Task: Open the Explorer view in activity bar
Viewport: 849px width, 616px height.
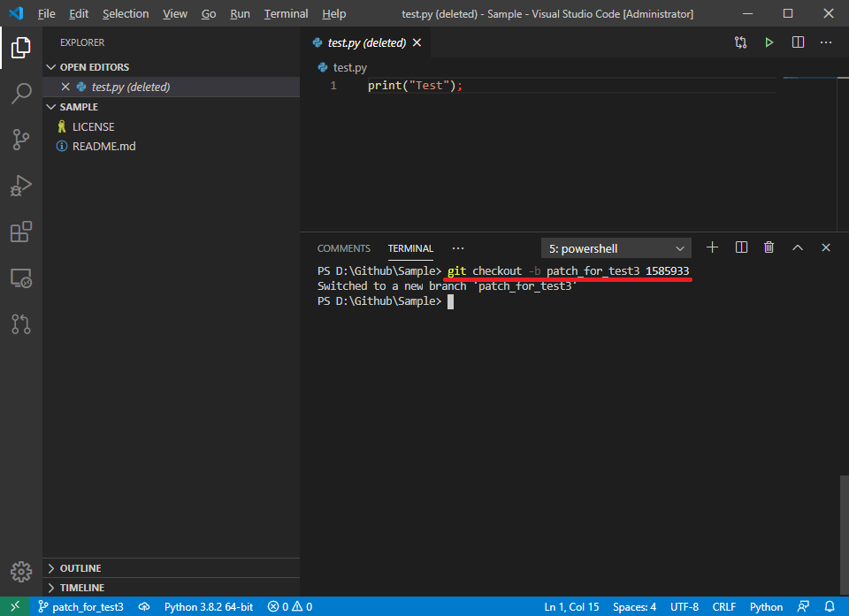Action: 21,48
